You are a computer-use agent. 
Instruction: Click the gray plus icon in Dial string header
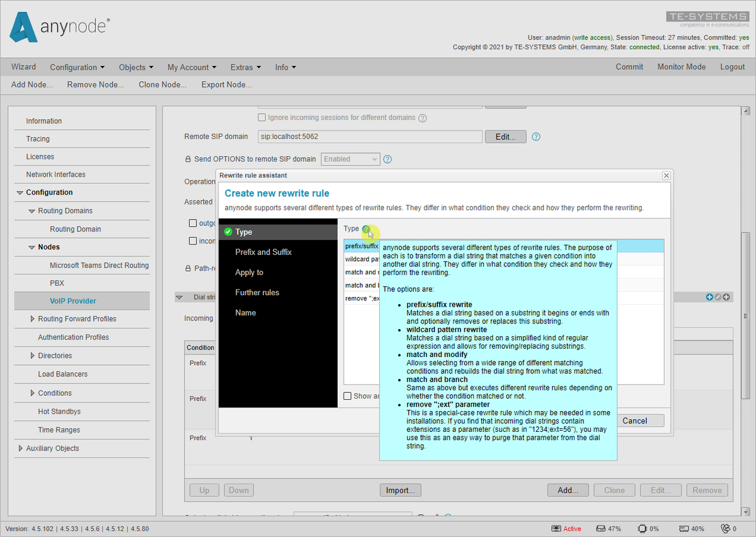[x=726, y=297]
